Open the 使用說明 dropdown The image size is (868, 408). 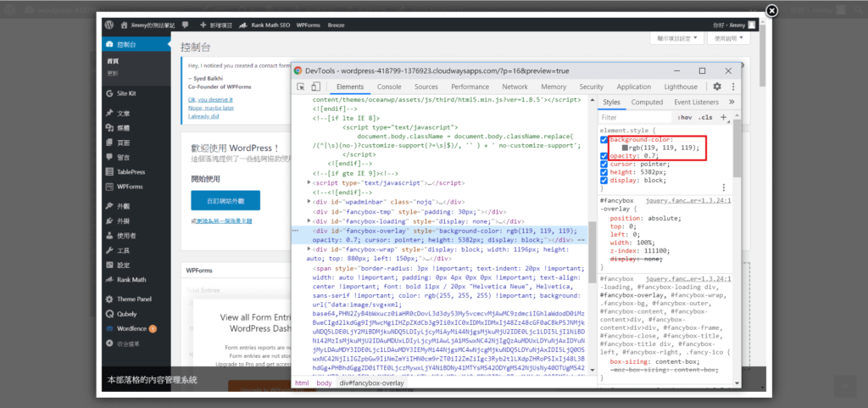(728, 39)
